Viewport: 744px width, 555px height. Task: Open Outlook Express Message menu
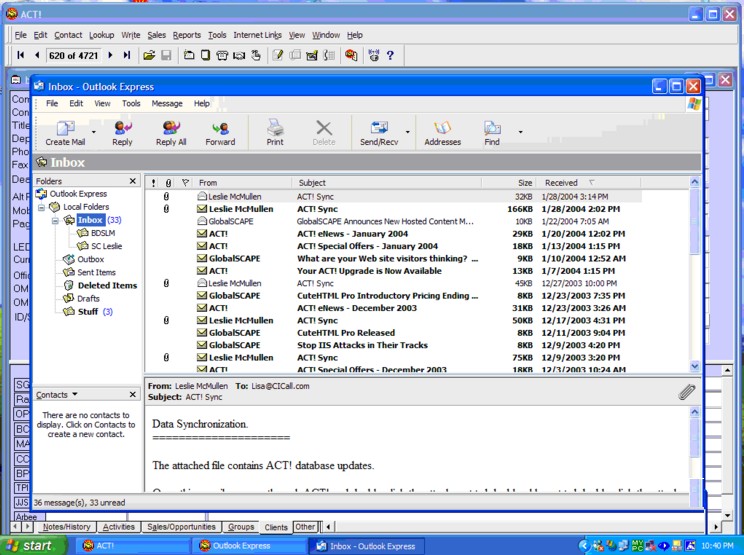(167, 103)
